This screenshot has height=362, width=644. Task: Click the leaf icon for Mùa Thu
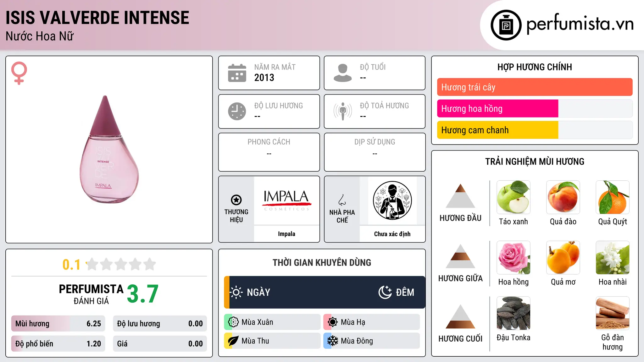pyautogui.click(x=233, y=341)
